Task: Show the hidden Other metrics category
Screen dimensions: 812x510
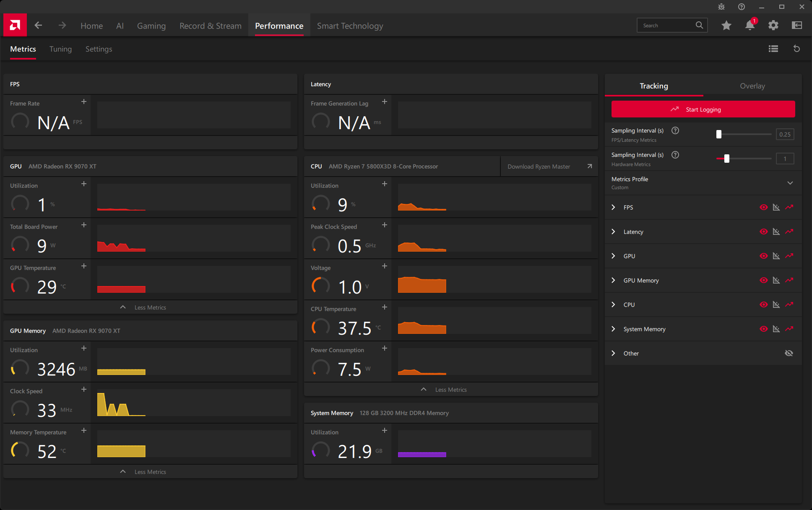Action: (x=789, y=353)
